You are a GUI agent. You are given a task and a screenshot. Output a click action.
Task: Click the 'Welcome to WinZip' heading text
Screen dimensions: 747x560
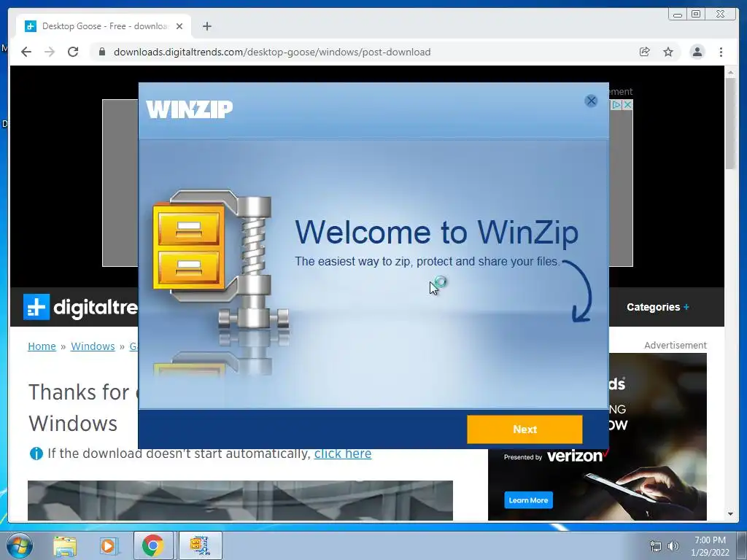(x=437, y=233)
